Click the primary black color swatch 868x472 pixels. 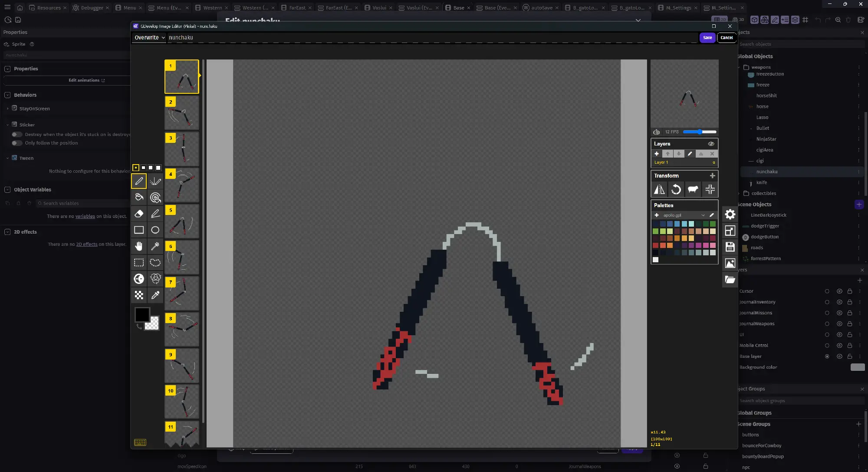(x=142, y=315)
